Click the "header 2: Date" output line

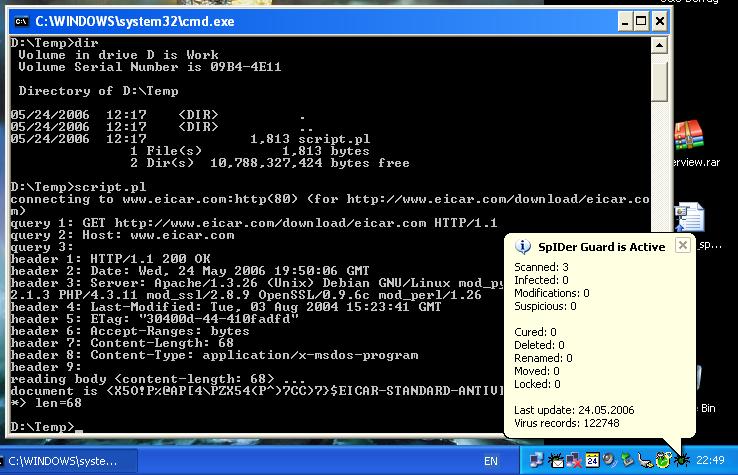190,271
